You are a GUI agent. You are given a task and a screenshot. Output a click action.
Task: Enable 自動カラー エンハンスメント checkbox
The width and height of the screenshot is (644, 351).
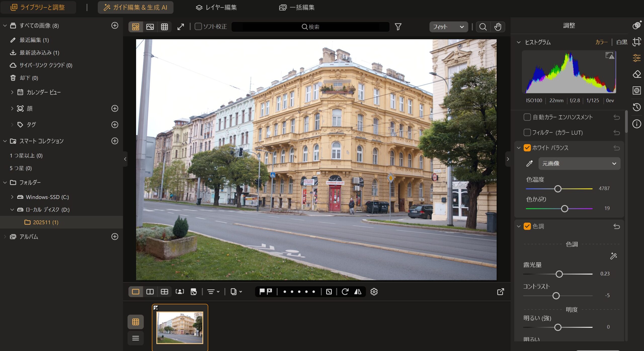(527, 117)
